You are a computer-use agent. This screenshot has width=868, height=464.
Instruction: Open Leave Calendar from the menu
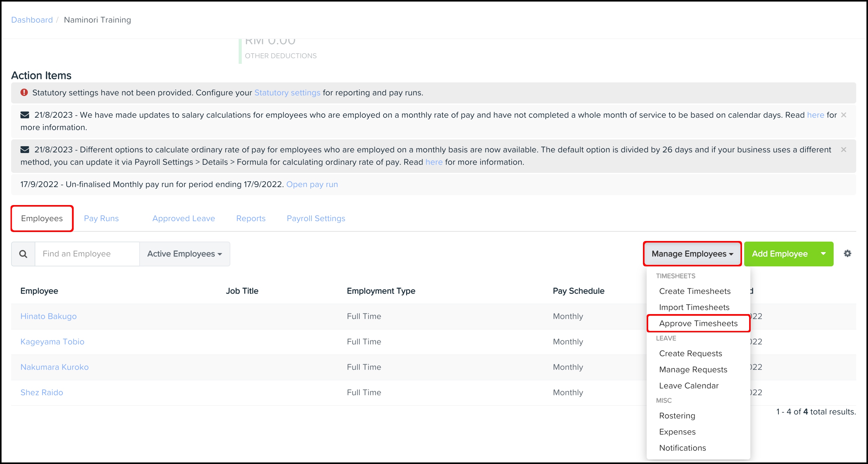click(688, 385)
